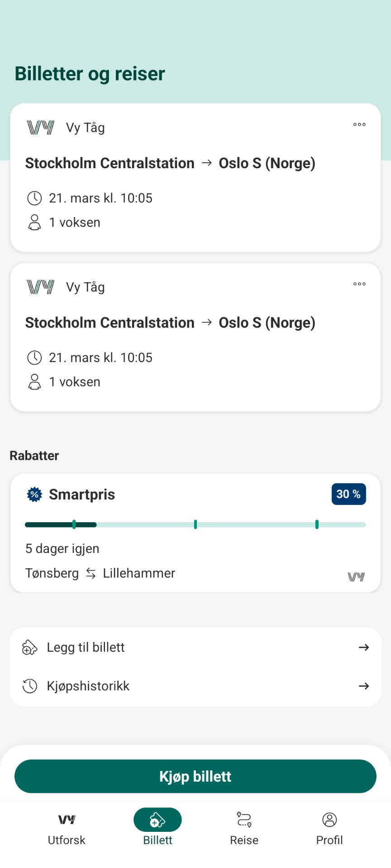Open the first ticket's three-dot menu

[359, 124]
